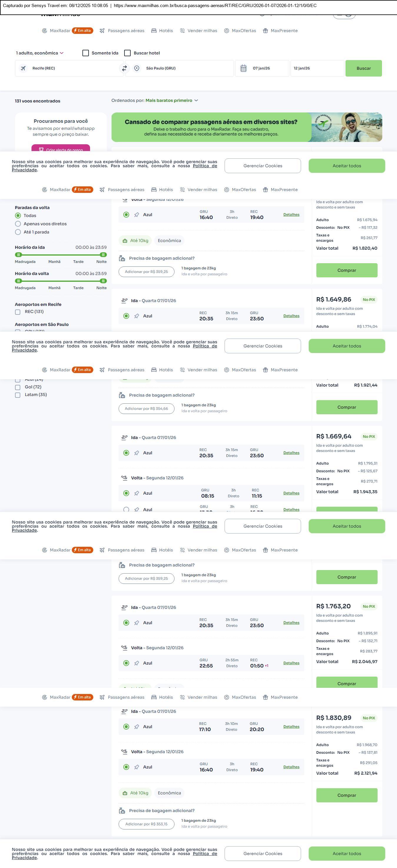Pin the Azul 22:55 return flight

point(137,663)
